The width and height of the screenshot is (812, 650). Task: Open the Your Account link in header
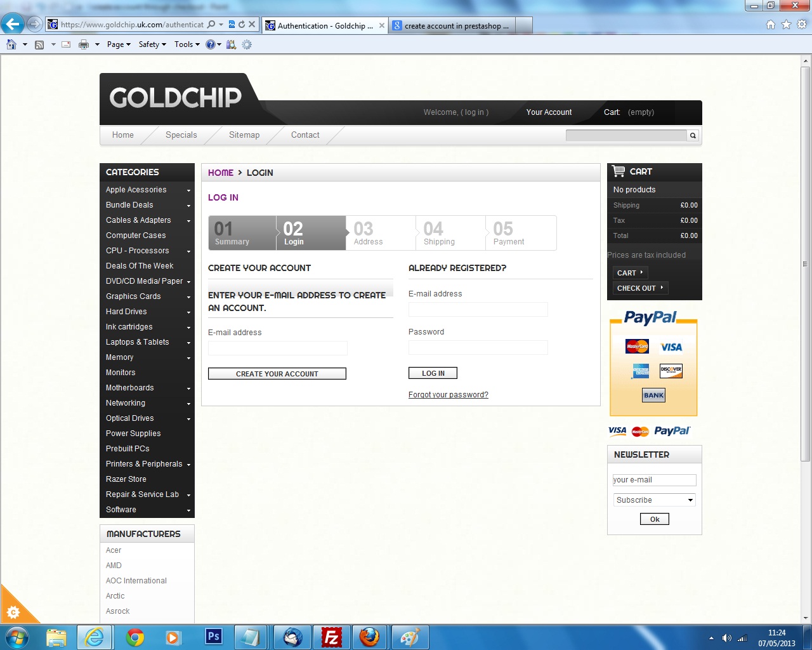click(549, 112)
